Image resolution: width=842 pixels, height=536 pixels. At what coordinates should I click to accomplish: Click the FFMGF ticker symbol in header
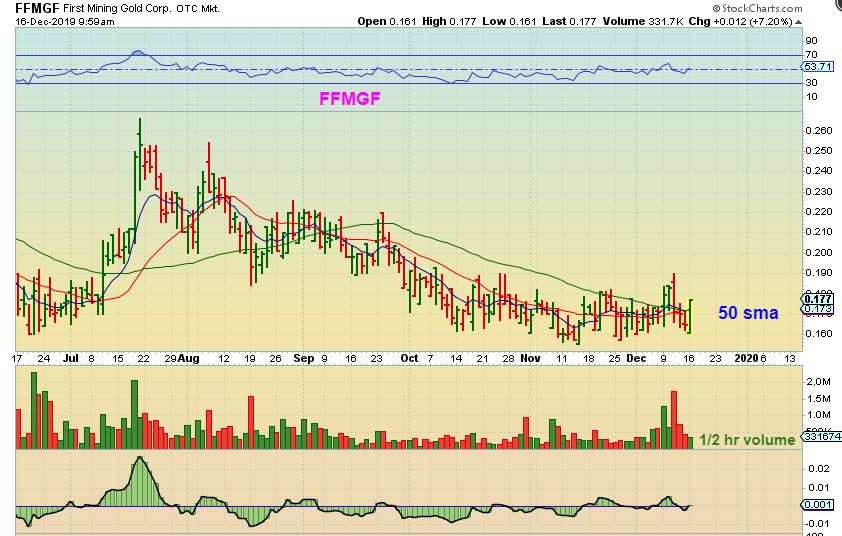click(x=37, y=8)
